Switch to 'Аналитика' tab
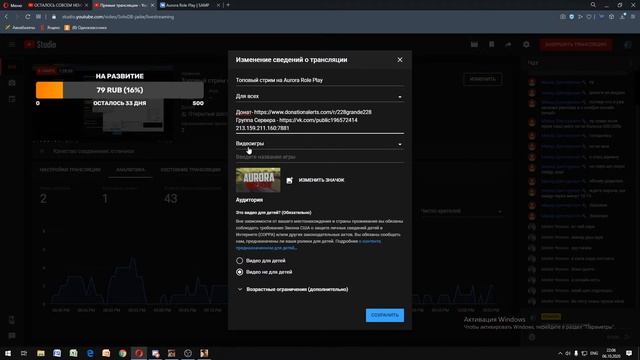This screenshot has width=640, height=360. point(131,170)
